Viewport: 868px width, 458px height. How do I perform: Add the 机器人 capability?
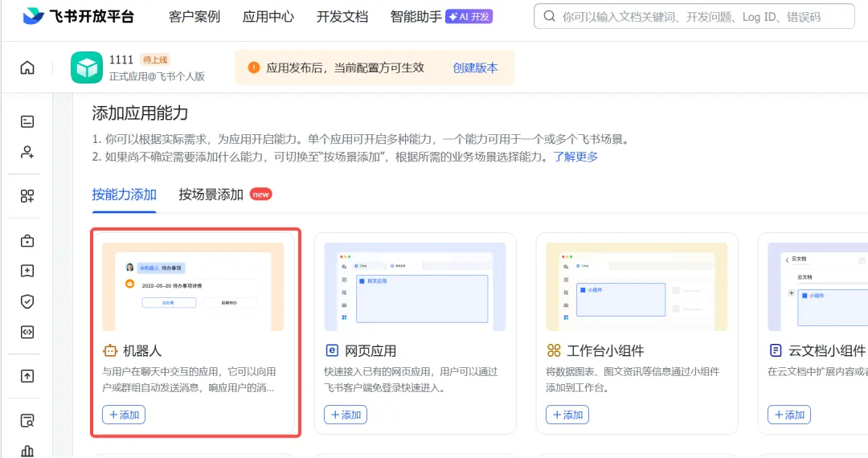[124, 415]
